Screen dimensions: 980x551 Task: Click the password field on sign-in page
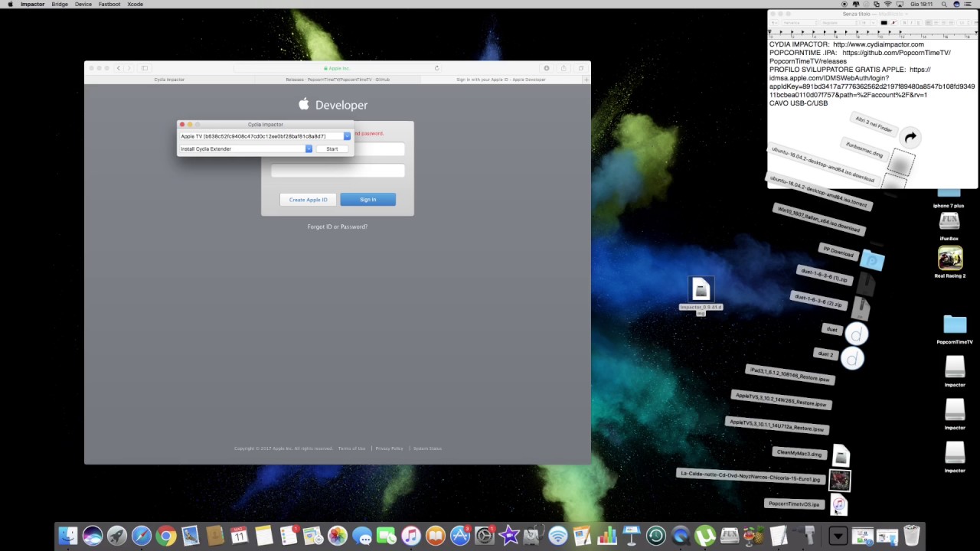(x=338, y=171)
